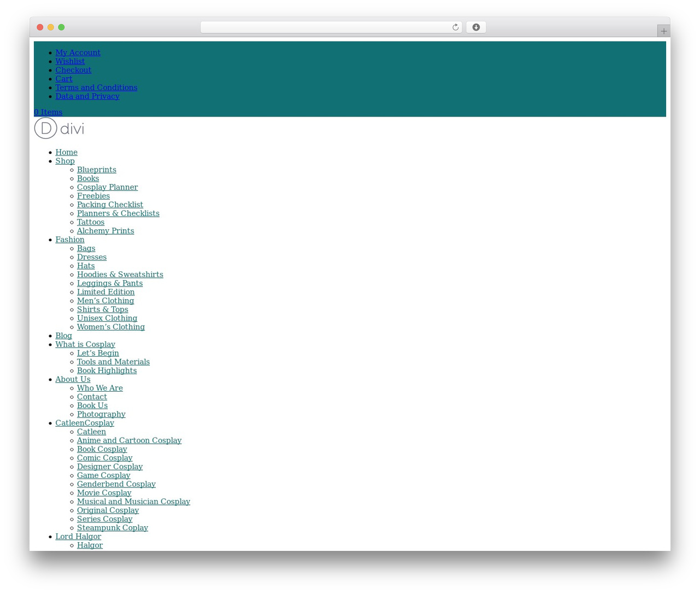Select Home in the main menu
The height and width of the screenshot is (593, 700).
coord(66,152)
